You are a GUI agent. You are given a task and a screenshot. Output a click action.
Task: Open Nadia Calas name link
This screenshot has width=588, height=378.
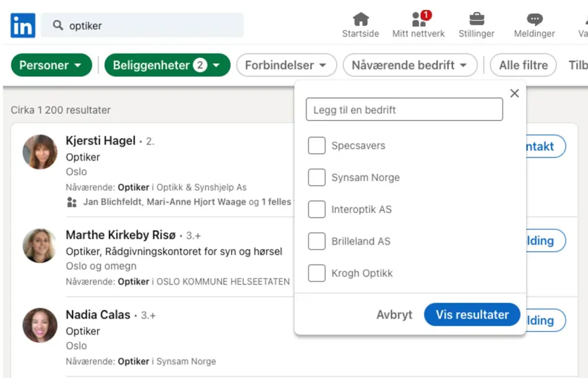pyautogui.click(x=98, y=315)
